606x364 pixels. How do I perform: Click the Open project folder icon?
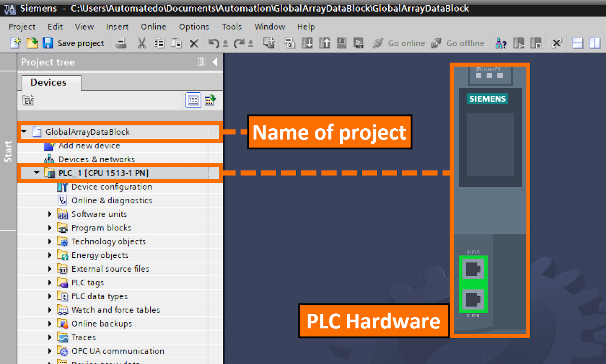pyautogui.click(x=32, y=43)
